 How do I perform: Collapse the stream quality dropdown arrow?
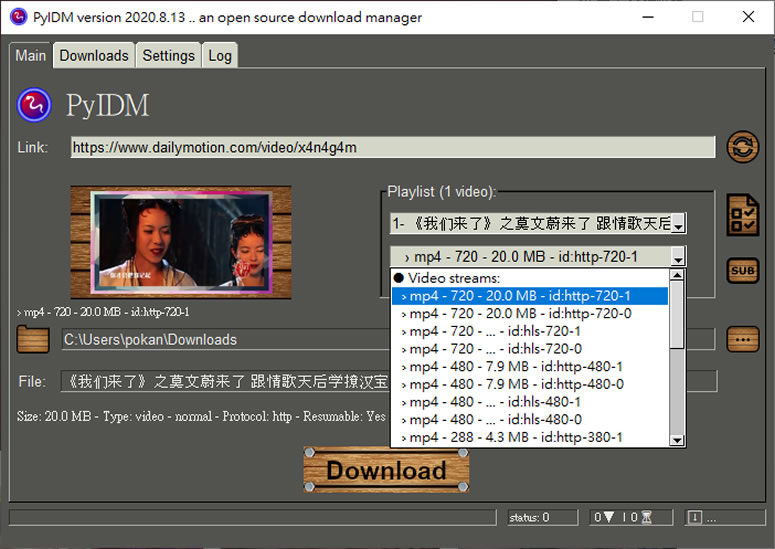(678, 257)
